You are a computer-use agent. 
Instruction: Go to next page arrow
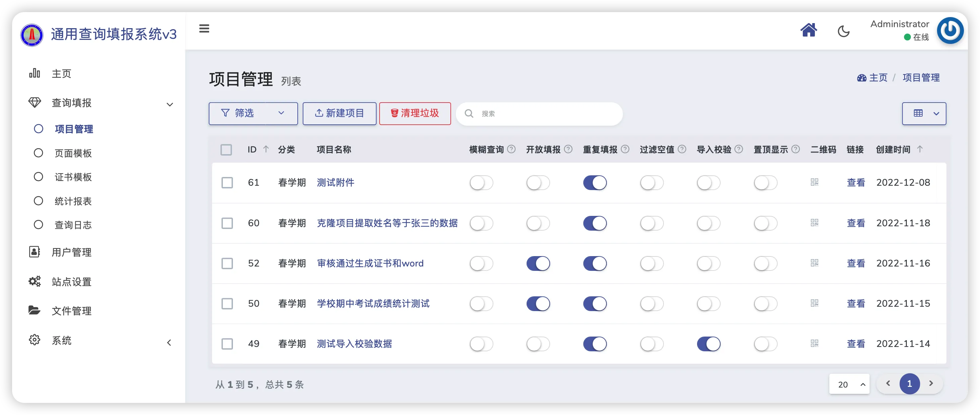[x=931, y=383]
